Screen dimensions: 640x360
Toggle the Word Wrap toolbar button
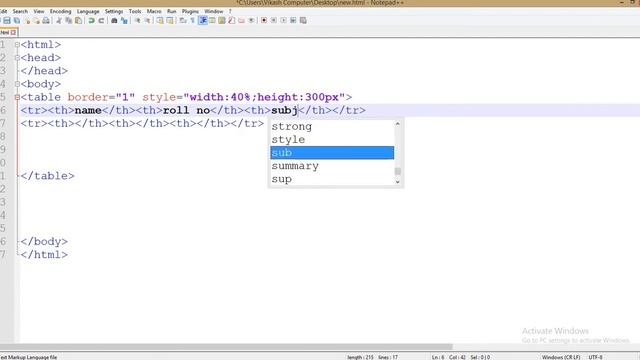tap(182, 20)
